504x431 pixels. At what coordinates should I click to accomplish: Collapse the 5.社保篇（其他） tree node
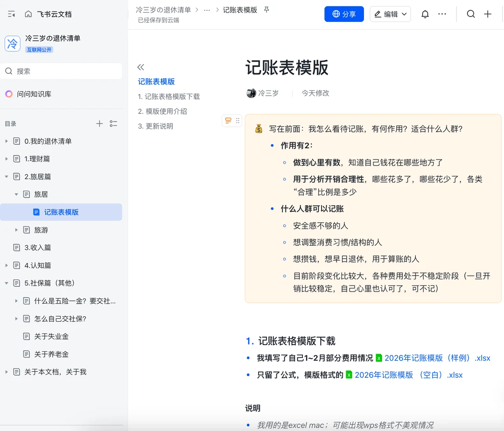tap(7, 283)
